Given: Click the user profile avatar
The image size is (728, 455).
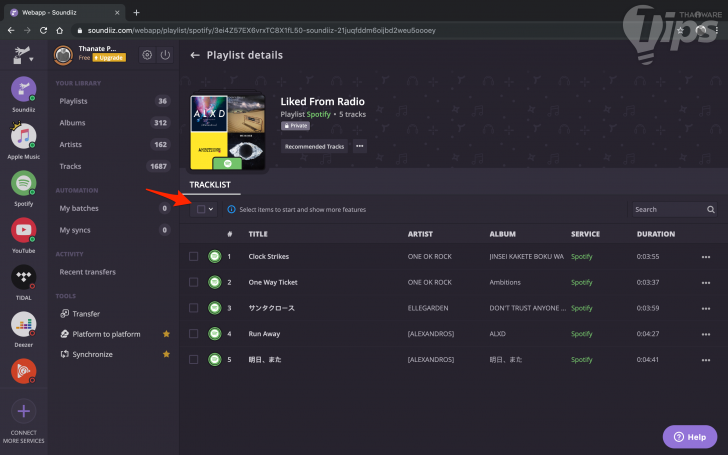Looking at the screenshot, I should point(63,55).
